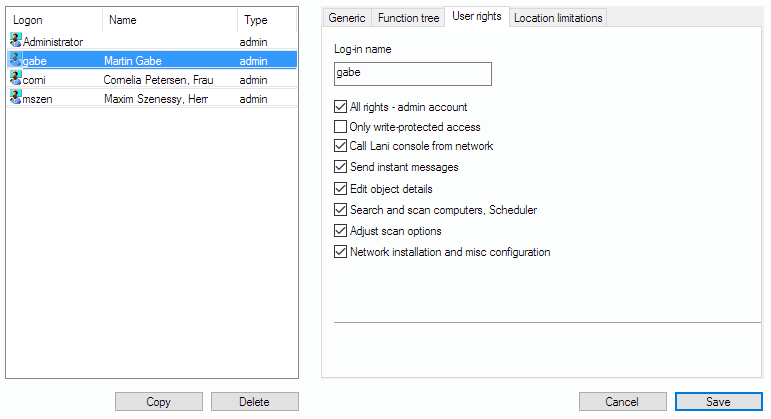Click the mszen user account icon
771x419 pixels.
point(15,98)
